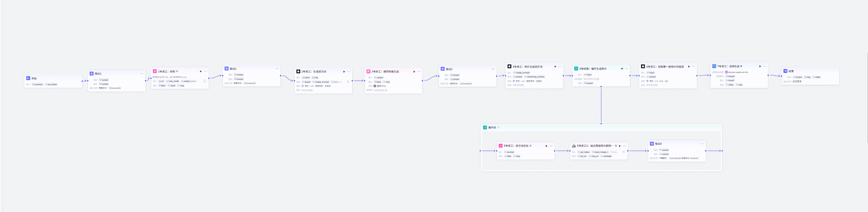
Task: Run the 1号员工 抠图 node
Action: click(x=201, y=71)
